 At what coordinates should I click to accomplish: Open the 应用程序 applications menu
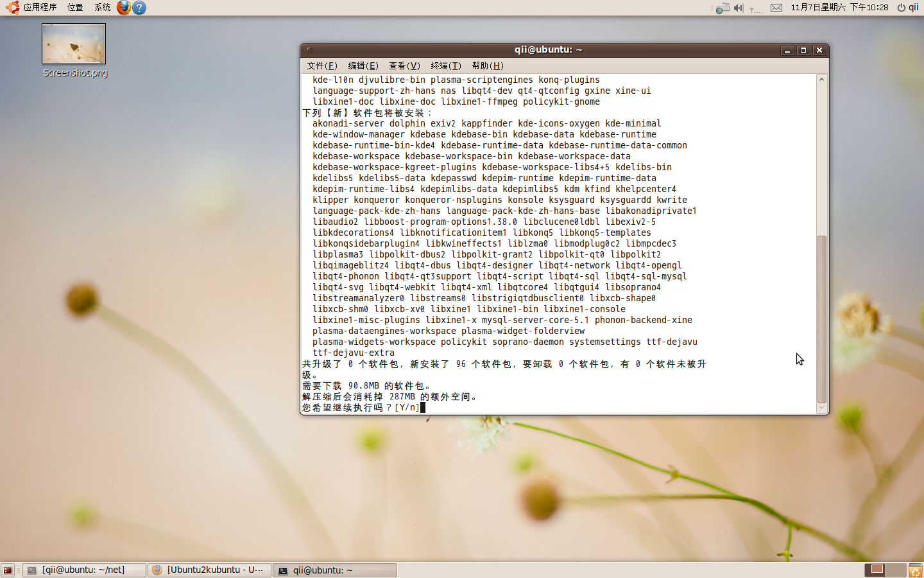(40, 8)
